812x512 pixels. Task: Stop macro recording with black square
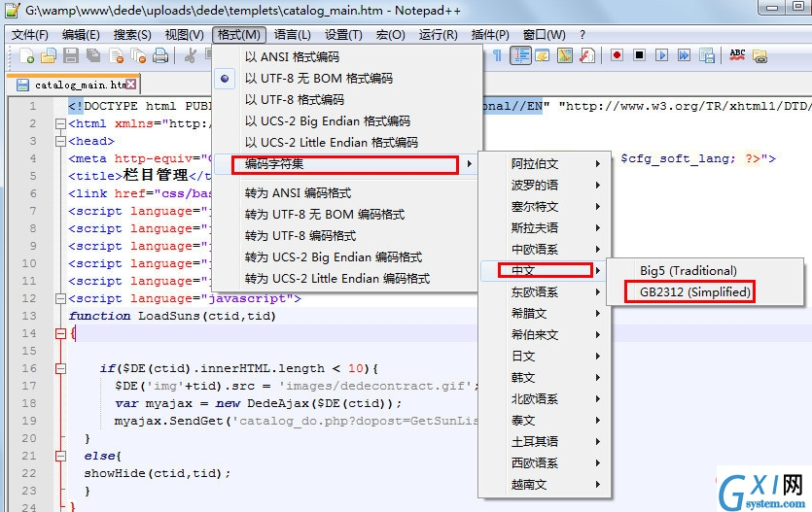point(639,55)
